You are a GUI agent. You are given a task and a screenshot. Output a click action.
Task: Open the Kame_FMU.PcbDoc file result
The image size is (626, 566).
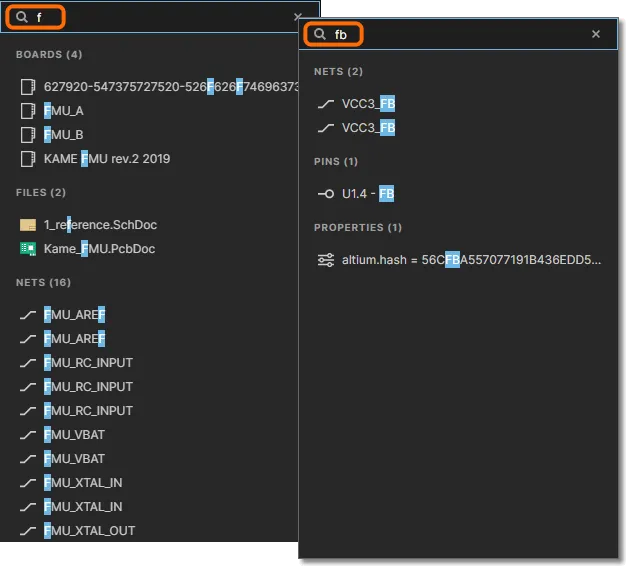pos(99,249)
